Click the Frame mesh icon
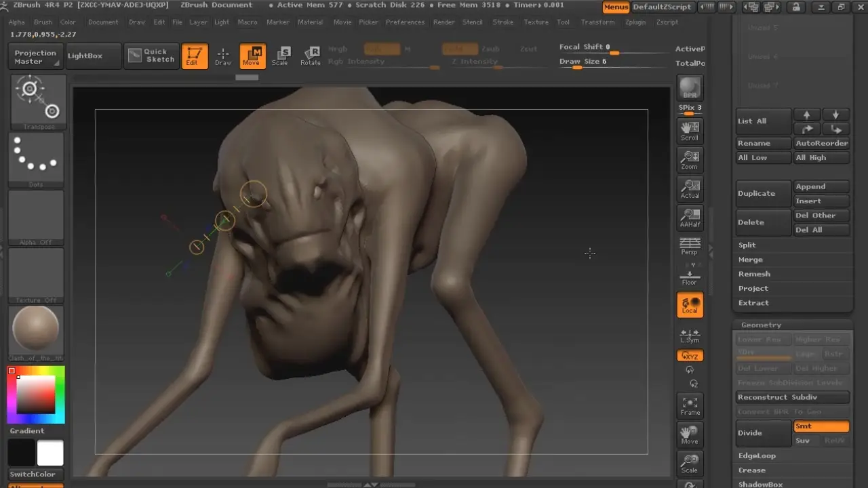The image size is (868, 488). 690,405
